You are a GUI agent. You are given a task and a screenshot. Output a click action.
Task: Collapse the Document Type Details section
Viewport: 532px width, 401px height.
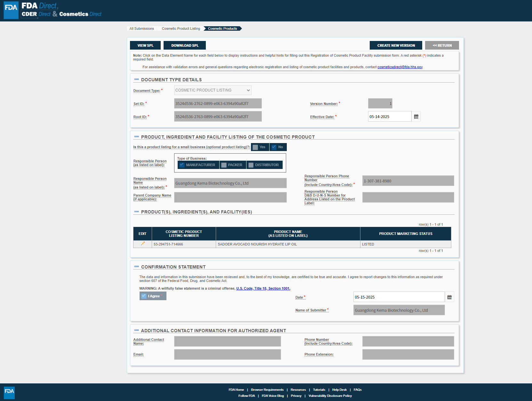pyautogui.click(x=137, y=79)
